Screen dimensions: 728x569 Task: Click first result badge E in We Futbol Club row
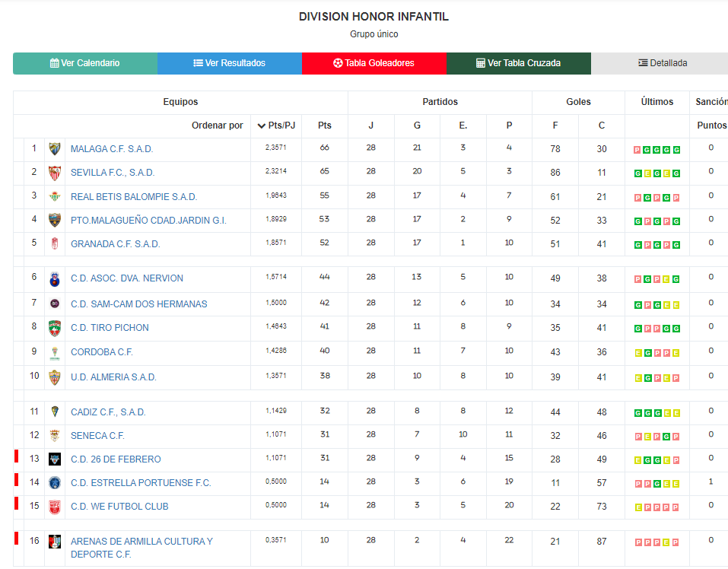pos(638,507)
